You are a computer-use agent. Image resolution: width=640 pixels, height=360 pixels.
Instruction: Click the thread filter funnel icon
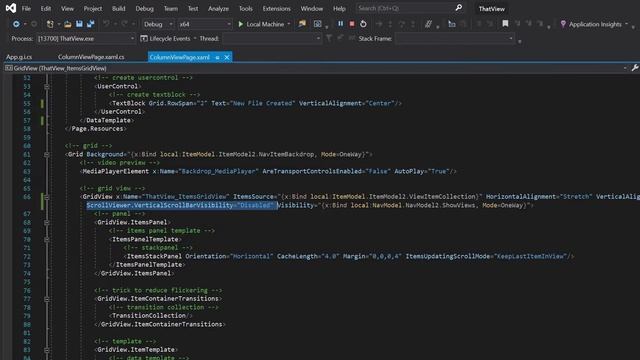pyautogui.click(x=329, y=38)
